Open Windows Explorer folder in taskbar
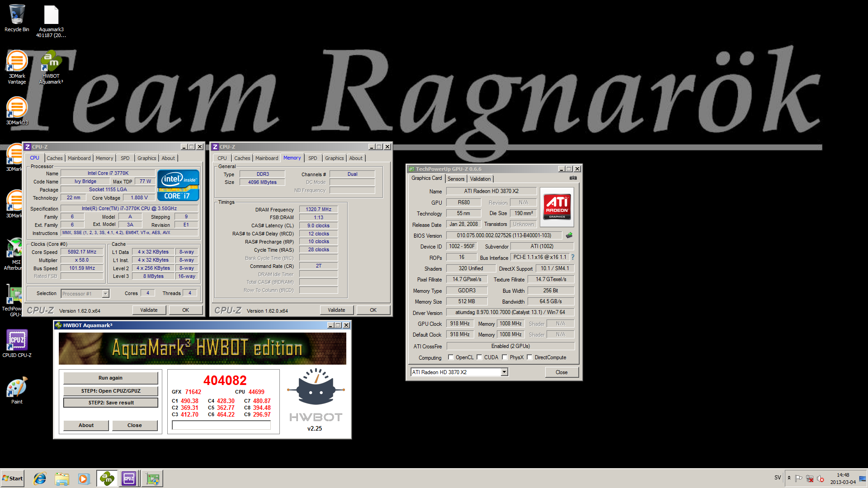The image size is (868, 488). point(62,479)
